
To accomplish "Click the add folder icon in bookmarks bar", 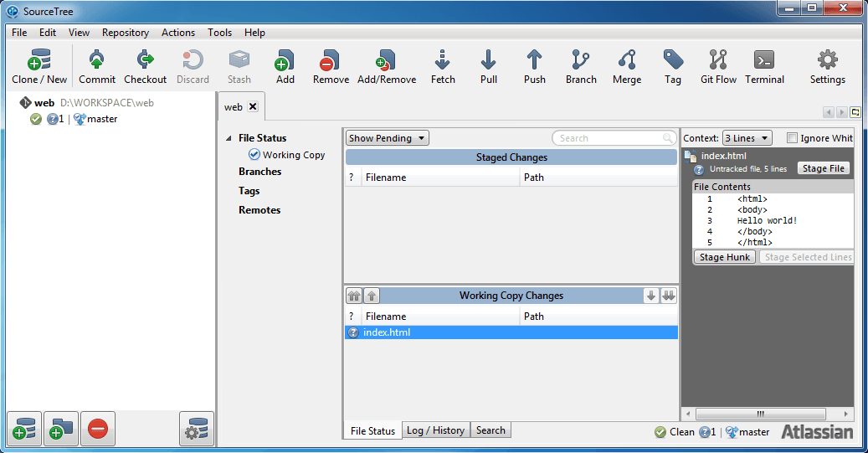I will [61, 429].
